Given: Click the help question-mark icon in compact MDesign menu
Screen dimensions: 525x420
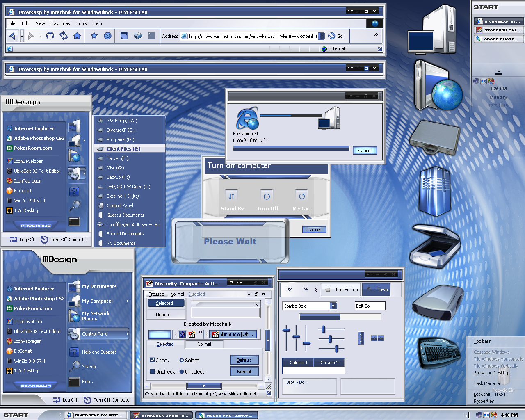Looking at the screenshot, I should tap(74, 192).
